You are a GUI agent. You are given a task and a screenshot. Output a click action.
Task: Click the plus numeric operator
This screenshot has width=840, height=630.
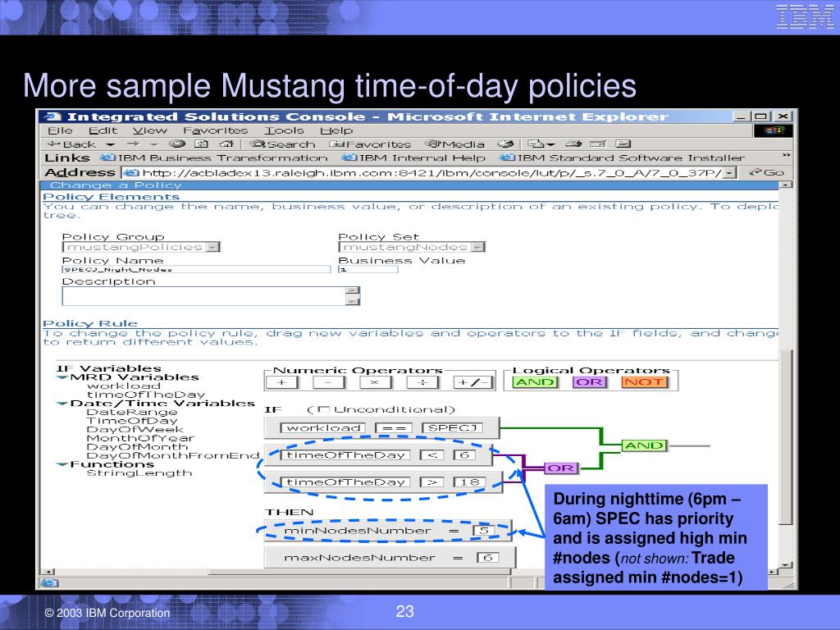coord(282,382)
